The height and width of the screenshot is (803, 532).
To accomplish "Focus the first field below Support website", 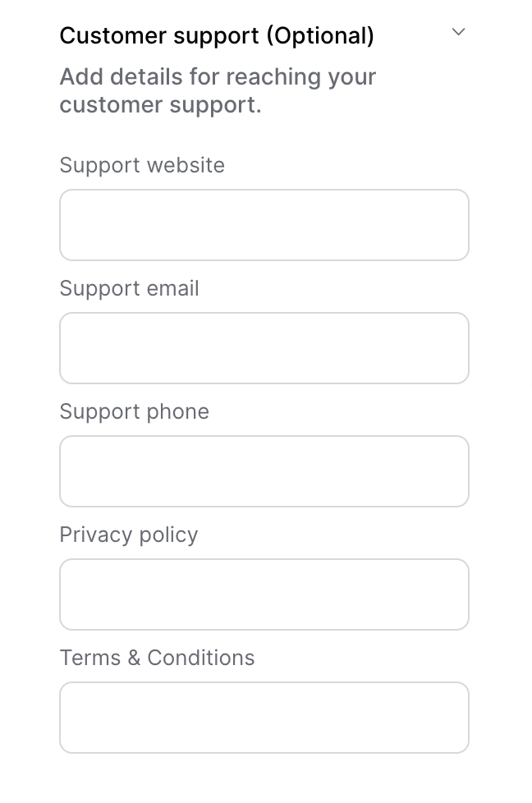I will click(264, 224).
